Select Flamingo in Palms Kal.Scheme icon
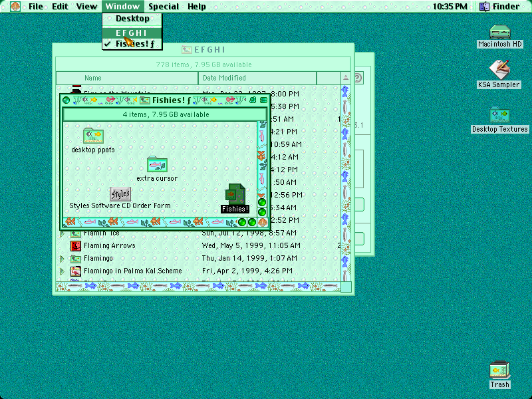The height and width of the screenshot is (399, 532). pos(76,271)
